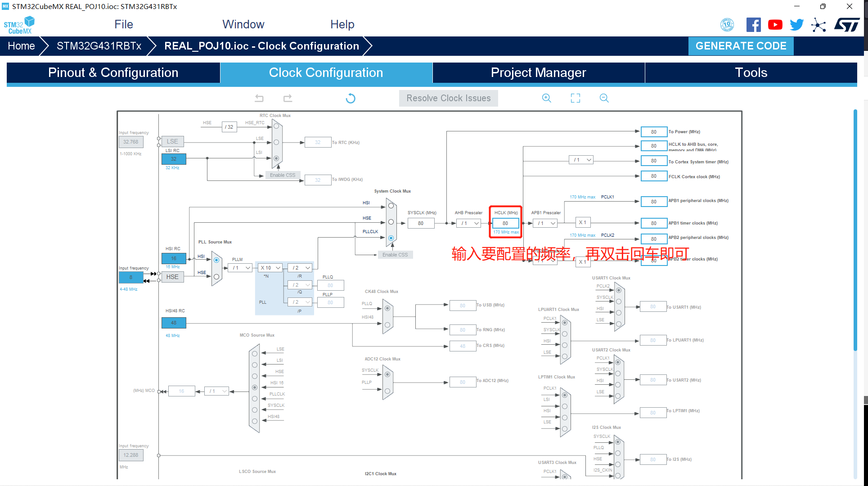Image resolution: width=868 pixels, height=486 pixels.
Task: Select Clock Configuration tab
Action: point(326,73)
